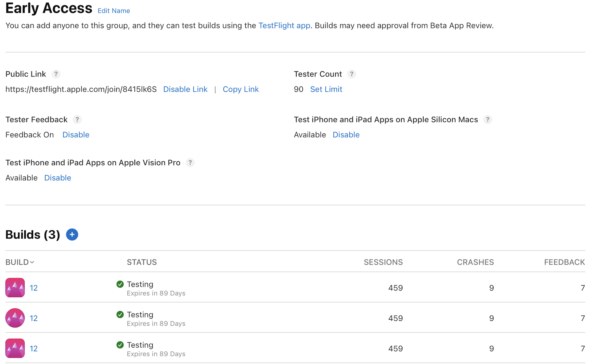This screenshot has width=591, height=364.
Task: Open Apple Silicon Macs help tooltip
Action: (488, 120)
